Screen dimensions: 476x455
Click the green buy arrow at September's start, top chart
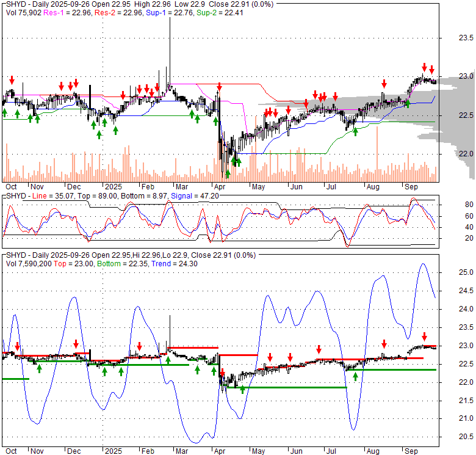pos(408,104)
